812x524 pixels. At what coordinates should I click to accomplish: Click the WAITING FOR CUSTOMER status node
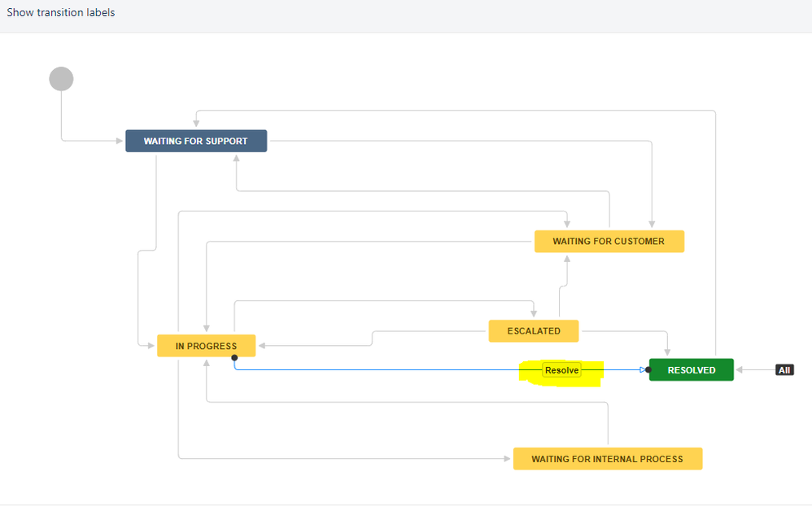point(609,241)
